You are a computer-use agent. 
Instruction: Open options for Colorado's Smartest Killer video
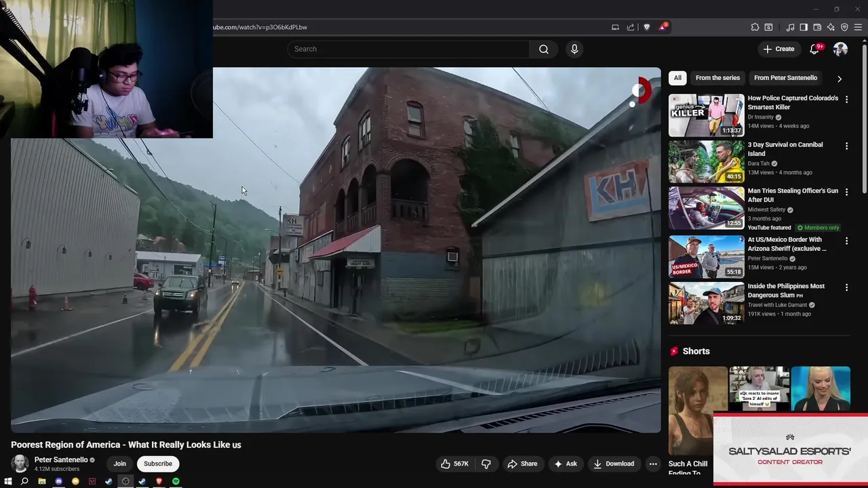point(846,99)
